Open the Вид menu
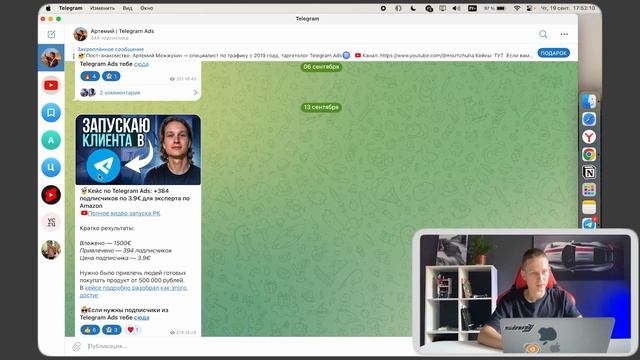 (x=127, y=8)
